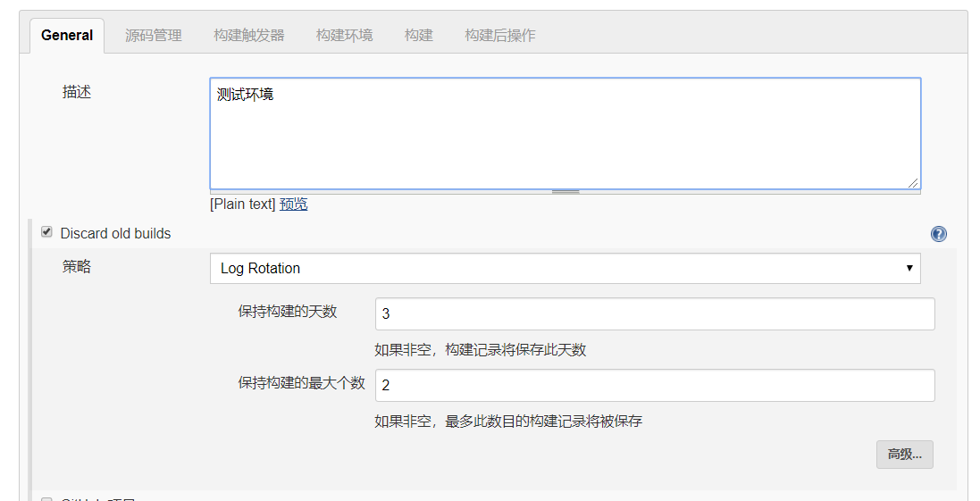Switch to the 源码管理 tab
Viewport: 980px width, 501px height.
point(153,36)
